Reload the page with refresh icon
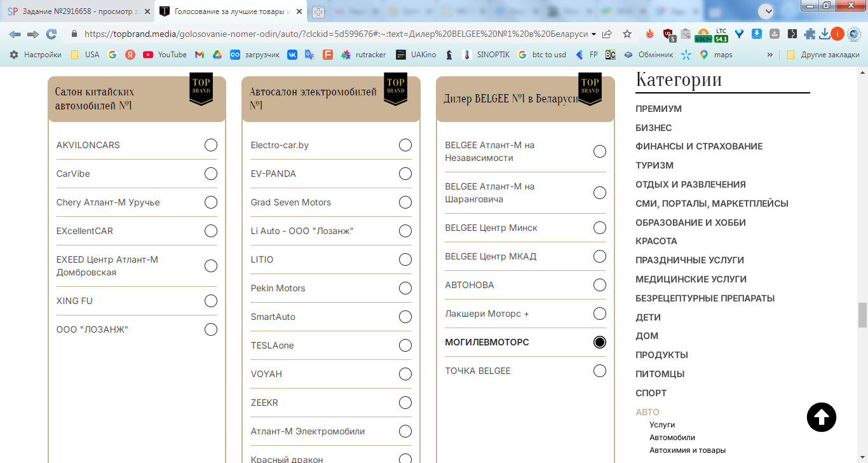 pos(51,34)
